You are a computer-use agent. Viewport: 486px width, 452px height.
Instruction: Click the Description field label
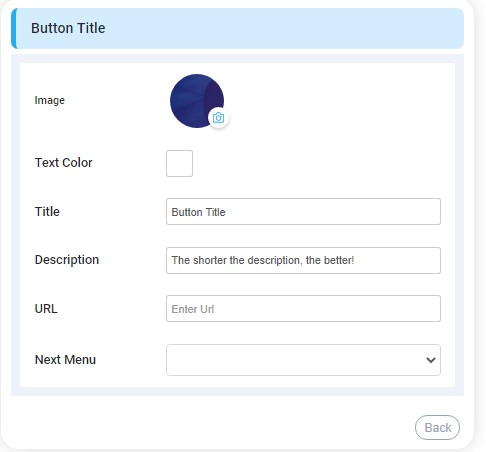67,260
